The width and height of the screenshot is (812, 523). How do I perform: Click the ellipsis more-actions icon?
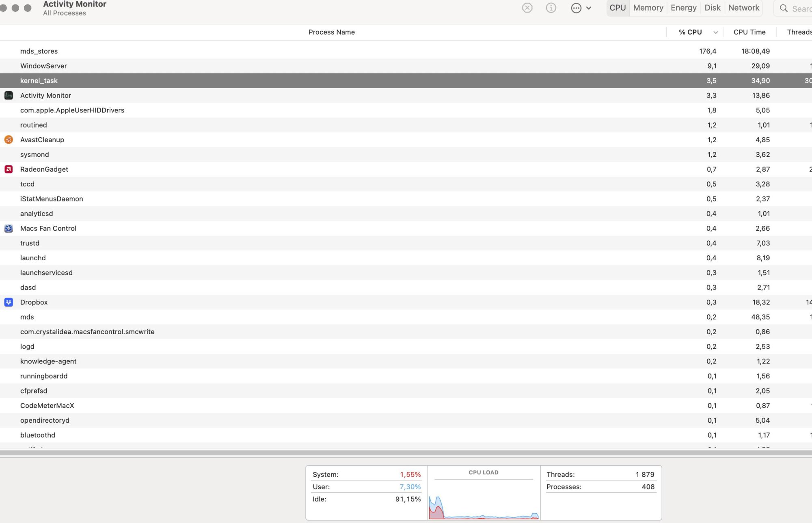coord(576,8)
